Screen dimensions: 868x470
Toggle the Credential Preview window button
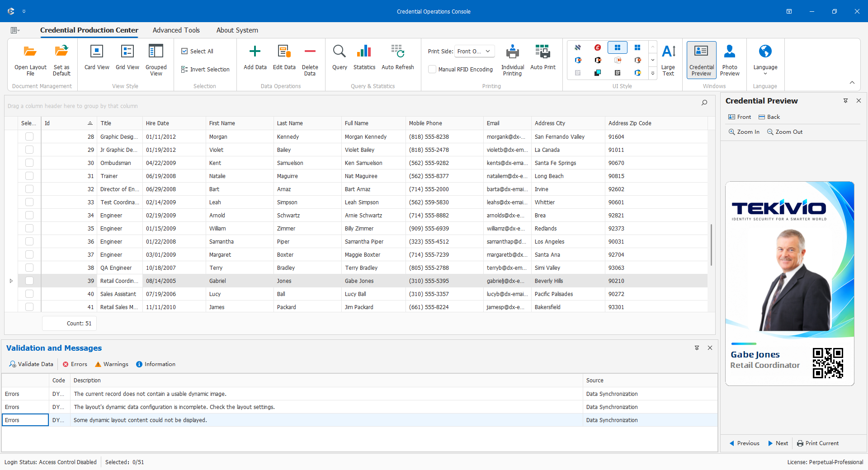tap(701, 60)
